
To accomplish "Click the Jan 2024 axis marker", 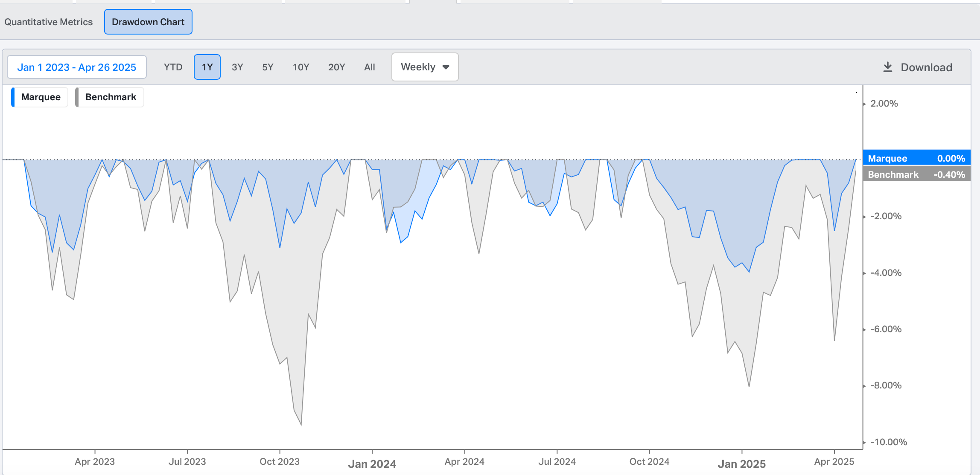I will (x=372, y=463).
